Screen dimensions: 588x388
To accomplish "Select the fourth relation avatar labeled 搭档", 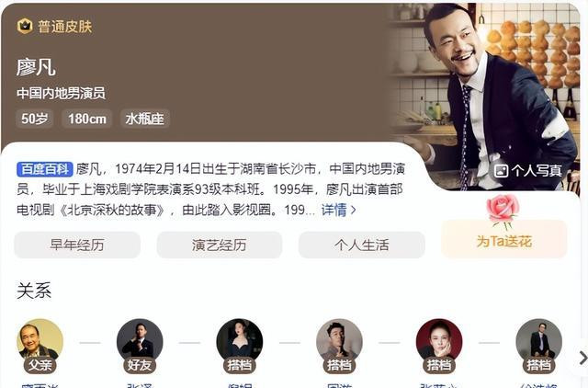I will pyautogui.click(x=339, y=343).
